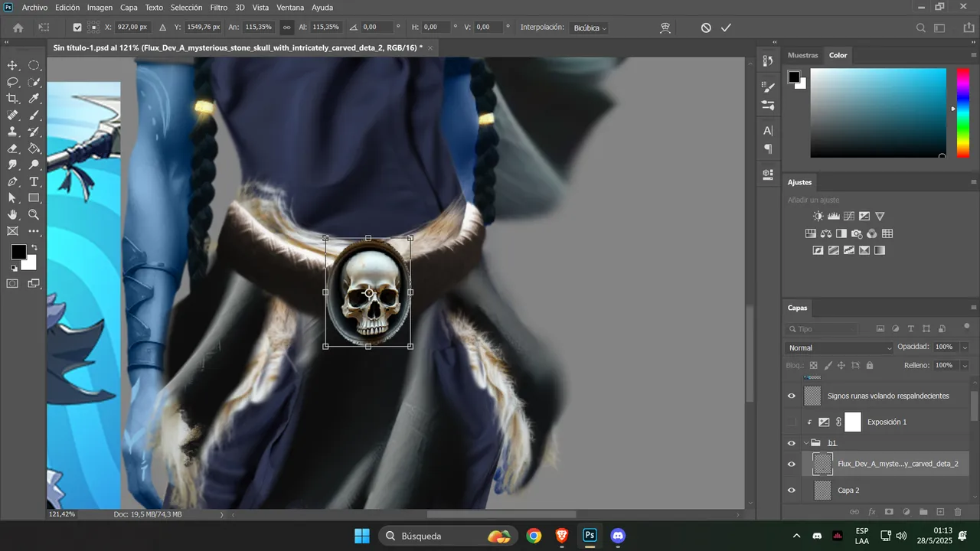980x551 pixels.
Task: Open the Relleno slider dropdown arrow
Action: (x=965, y=366)
